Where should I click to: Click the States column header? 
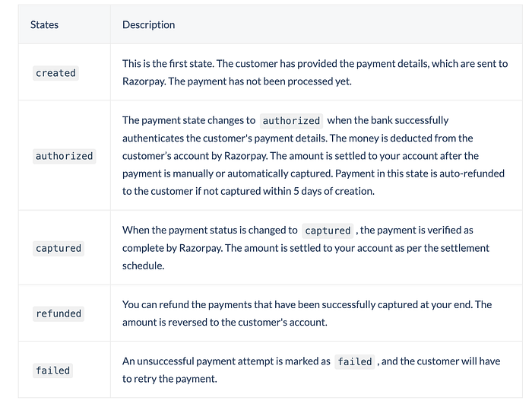(44, 25)
